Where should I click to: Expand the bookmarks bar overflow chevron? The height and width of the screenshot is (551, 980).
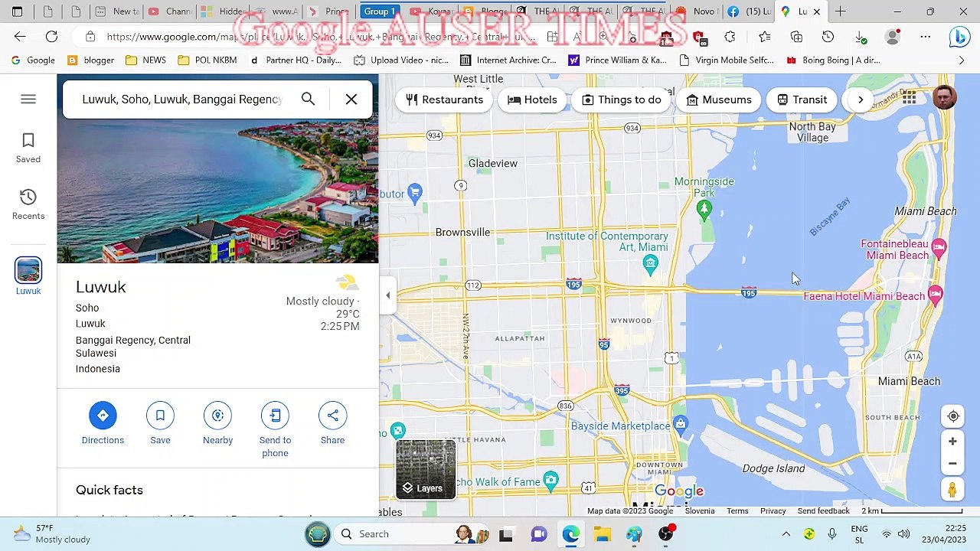(x=962, y=60)
